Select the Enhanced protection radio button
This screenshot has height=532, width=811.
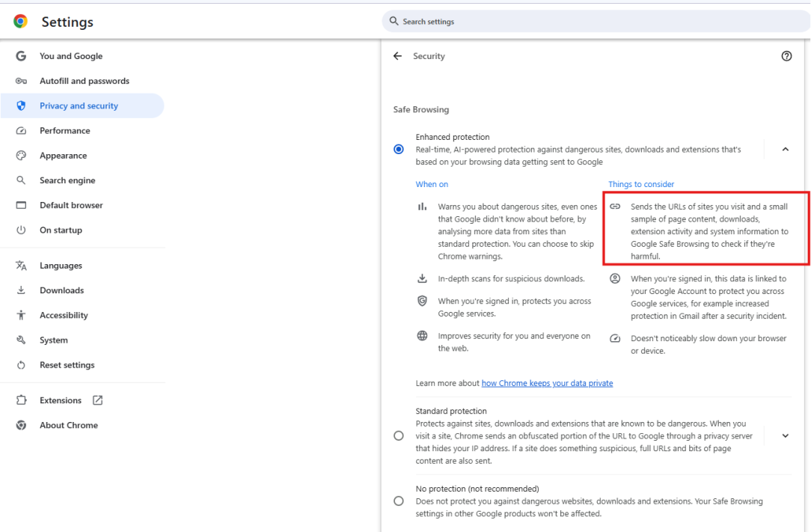click(x=398, y=150)
